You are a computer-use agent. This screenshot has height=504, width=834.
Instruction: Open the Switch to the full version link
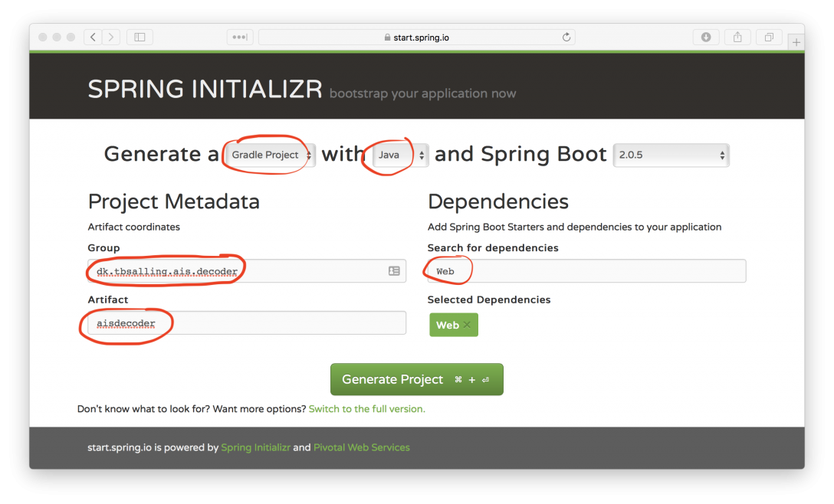(367, 409)
